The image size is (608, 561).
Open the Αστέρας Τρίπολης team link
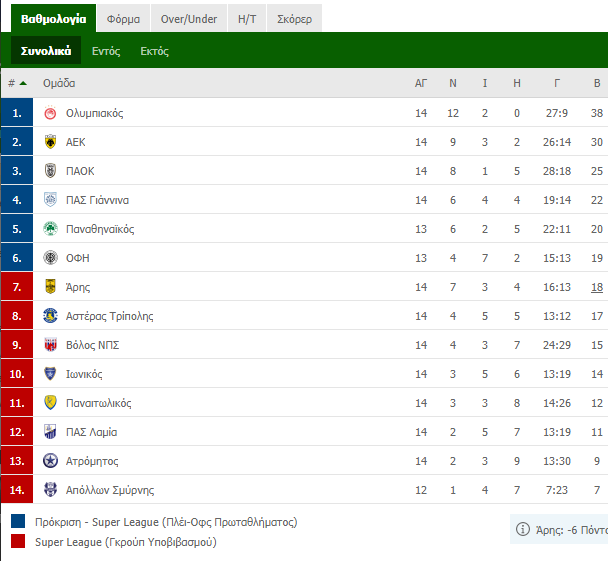tap(109, 316)
